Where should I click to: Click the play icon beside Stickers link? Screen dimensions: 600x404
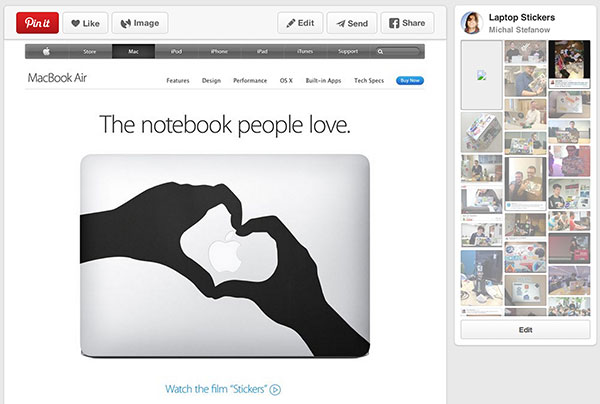click(275, 389)
